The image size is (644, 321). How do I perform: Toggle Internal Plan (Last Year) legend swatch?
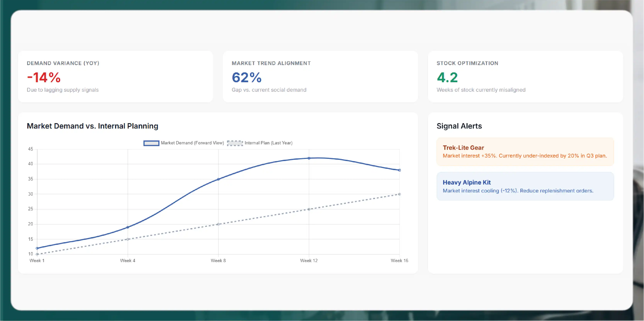point(235,143)
